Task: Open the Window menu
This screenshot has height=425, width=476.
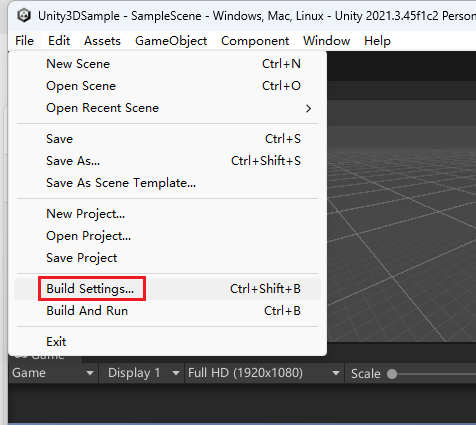Action: pyautogui.click(x=326, y=41)
